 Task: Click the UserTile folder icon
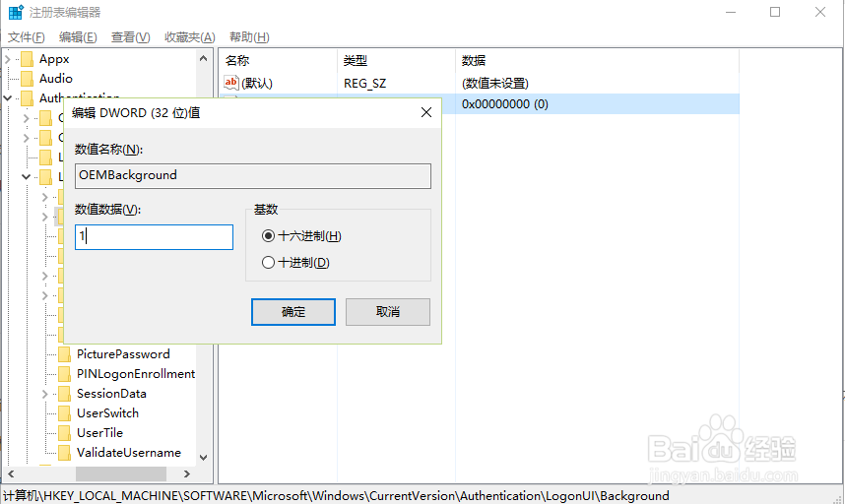(64, 433)
